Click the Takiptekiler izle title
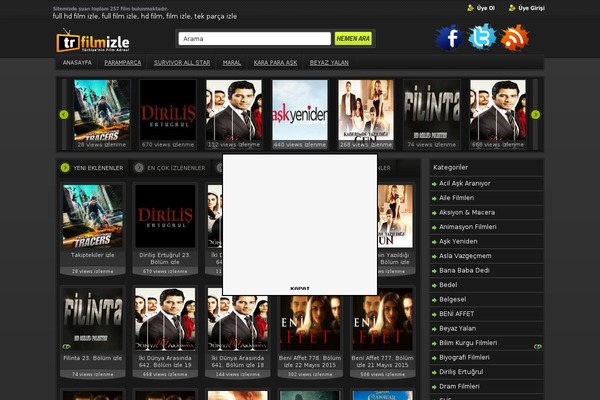 point(93,255)
